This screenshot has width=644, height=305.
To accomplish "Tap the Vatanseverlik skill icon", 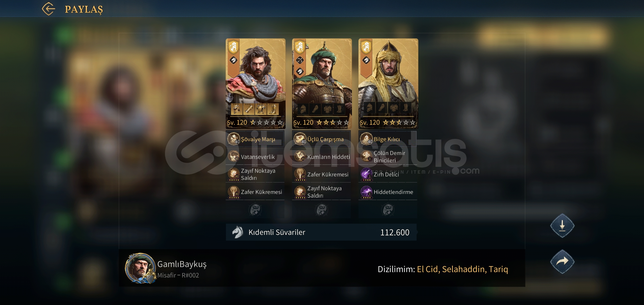I will (x=234, y=156).
